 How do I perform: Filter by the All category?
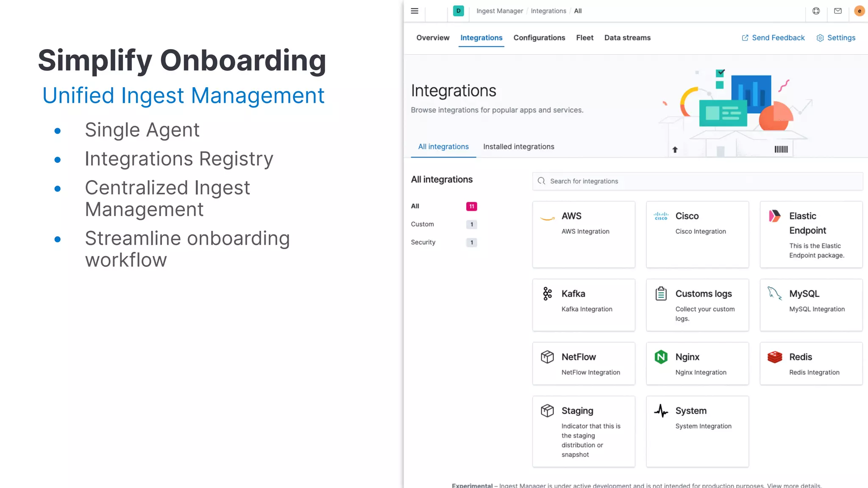click(x=415, y=206)
